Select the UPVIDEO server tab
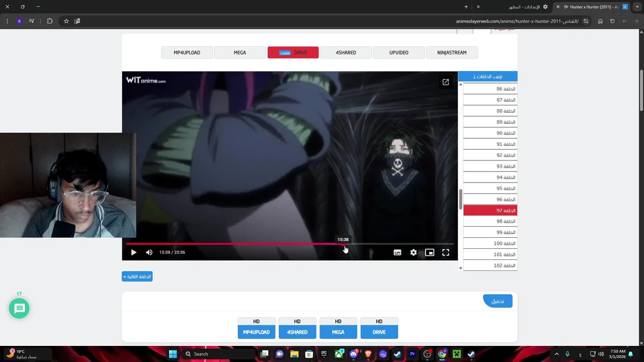 (x=399, y=52)
